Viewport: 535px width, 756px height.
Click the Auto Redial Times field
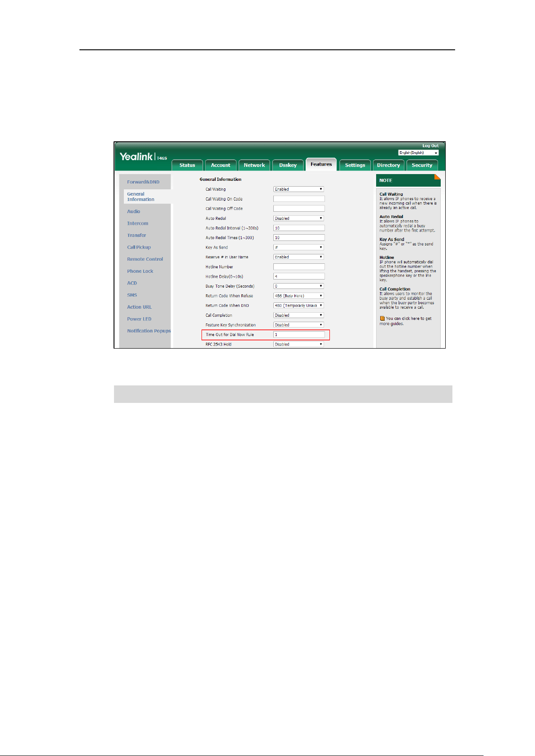pyautogui.click(x=299, y=238)
